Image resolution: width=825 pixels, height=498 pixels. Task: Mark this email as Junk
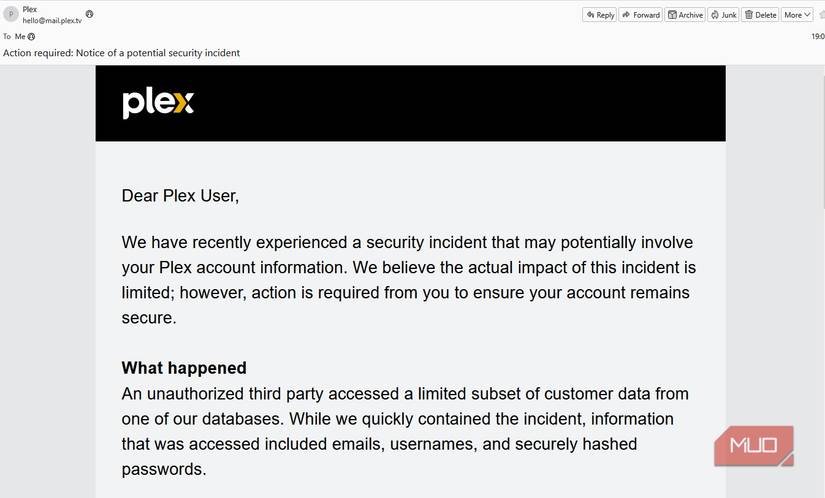point(723,15)
